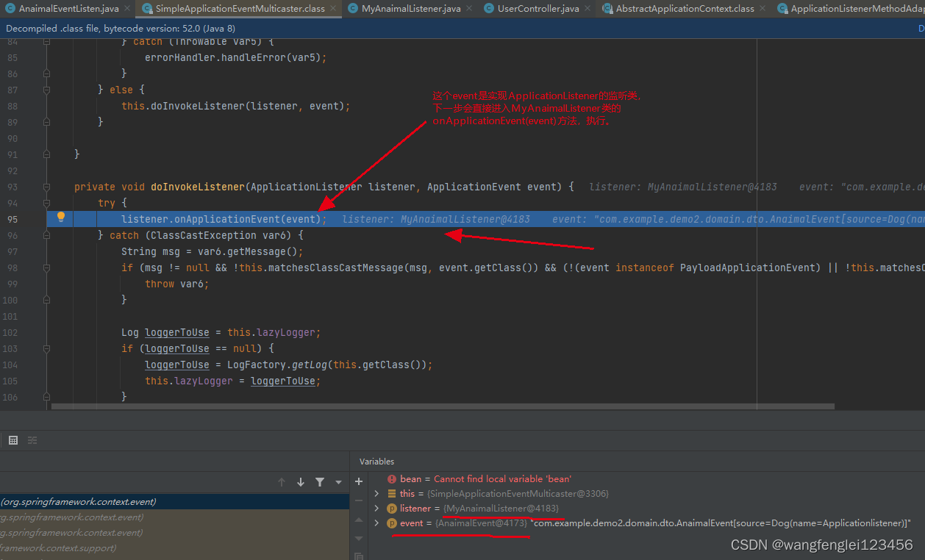Click the Variables panel header
This screenshot has width=925, height=560.
(x=376, y=462)
